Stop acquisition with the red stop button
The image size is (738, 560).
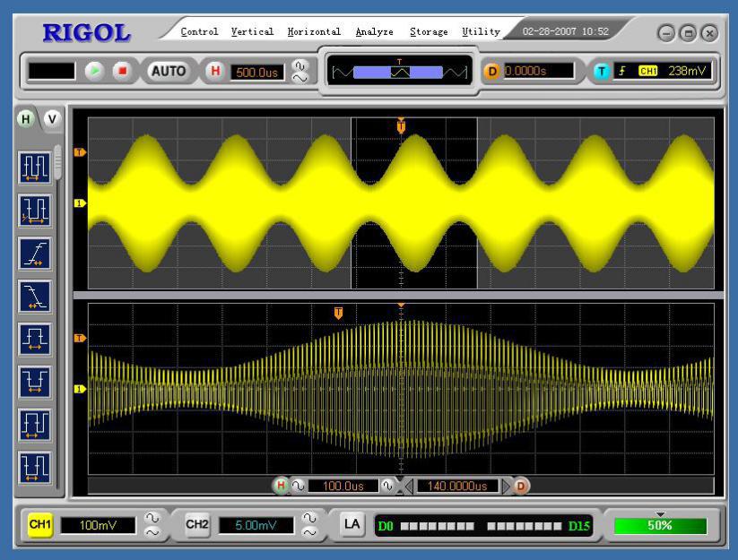click(122, 71)
